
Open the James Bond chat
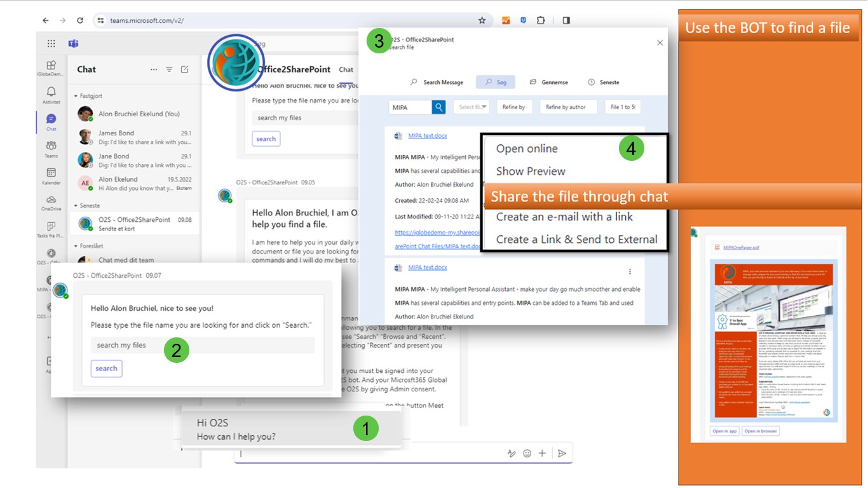coord(133,137)
